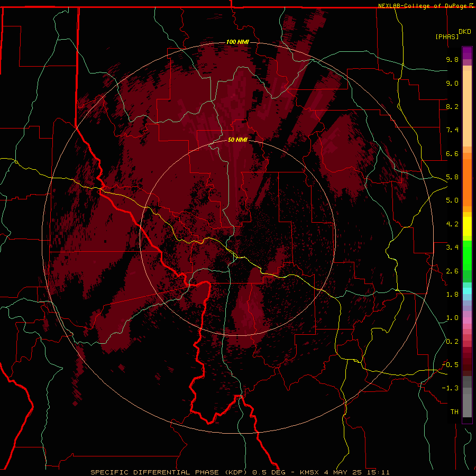Click the 2.6 value on color scale

tap(452, 271)
